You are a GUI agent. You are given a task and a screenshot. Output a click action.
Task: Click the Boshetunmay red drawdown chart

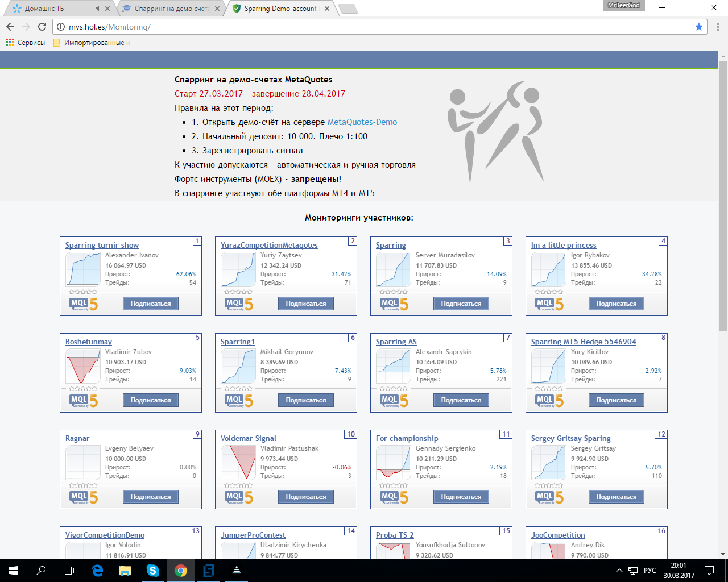(x=83, y=365)
